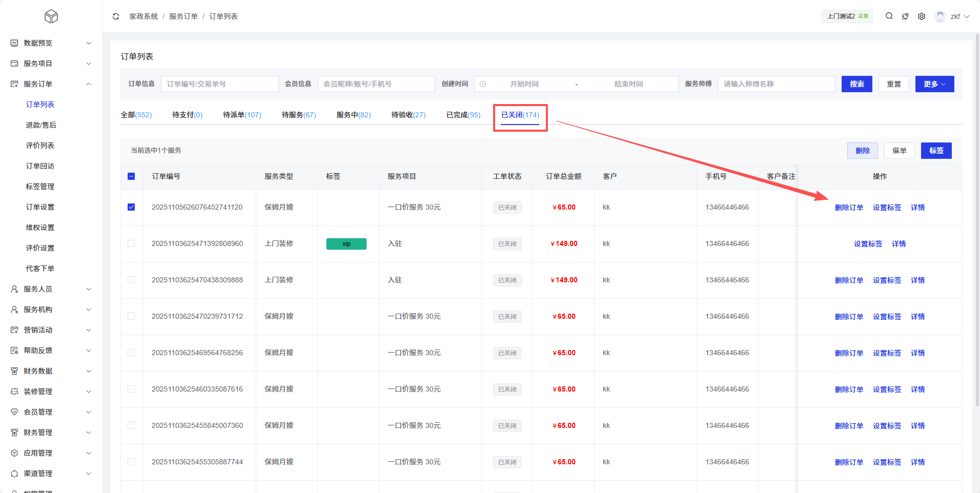The height and width of the screenshot is (493, 980).
Task: Click the green vip tag
Action: [x=346, y=244]
